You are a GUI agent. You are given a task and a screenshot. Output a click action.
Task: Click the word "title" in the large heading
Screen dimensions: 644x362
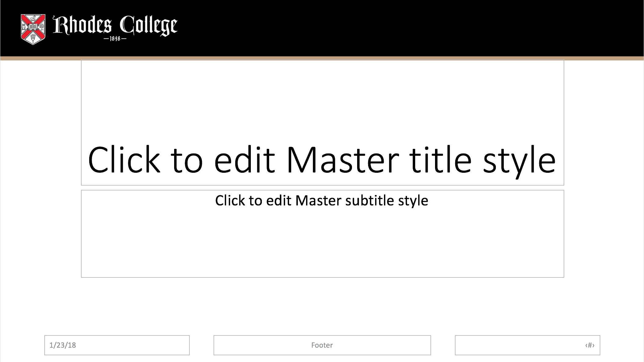441,160
